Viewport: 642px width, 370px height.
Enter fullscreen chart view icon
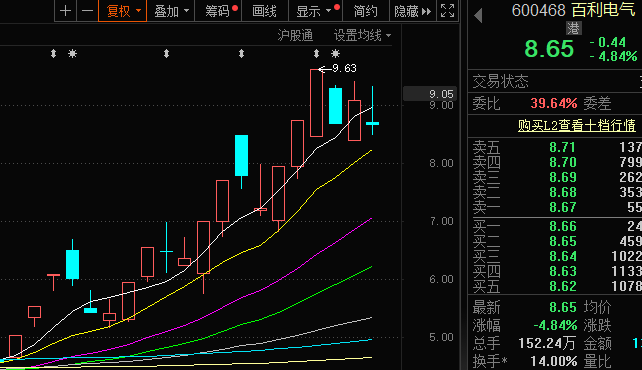[x=448, y=11]
